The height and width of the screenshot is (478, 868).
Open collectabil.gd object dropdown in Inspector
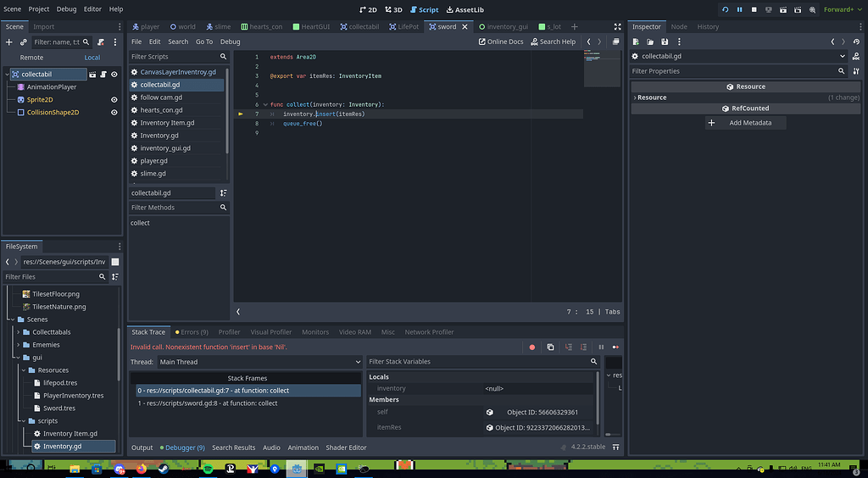coord(739,57)
